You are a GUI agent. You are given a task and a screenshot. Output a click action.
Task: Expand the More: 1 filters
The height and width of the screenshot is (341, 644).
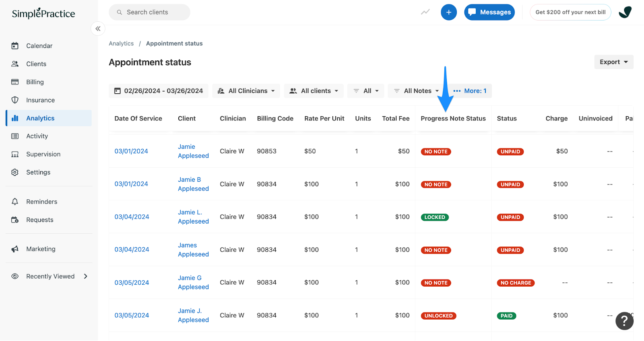point(470,91)
